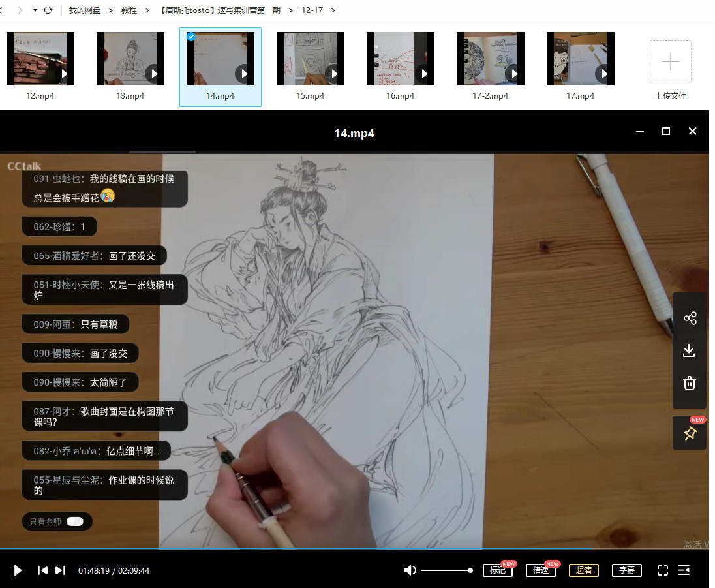715x588 pixels.
Task: Open the playlist panel icon
Action: click(x=684, y=570)
